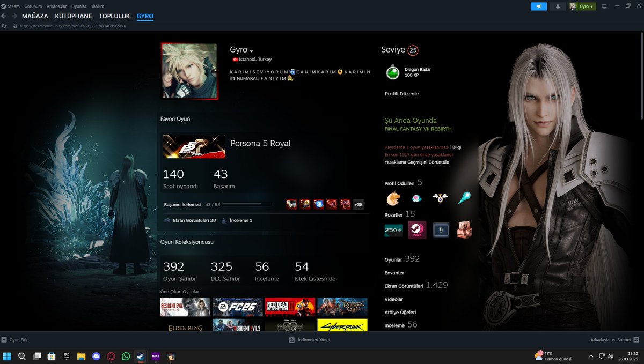Screen dimensions: 644x364
Task: Click the winged medal profile award
Action: (x=440, y=198)
